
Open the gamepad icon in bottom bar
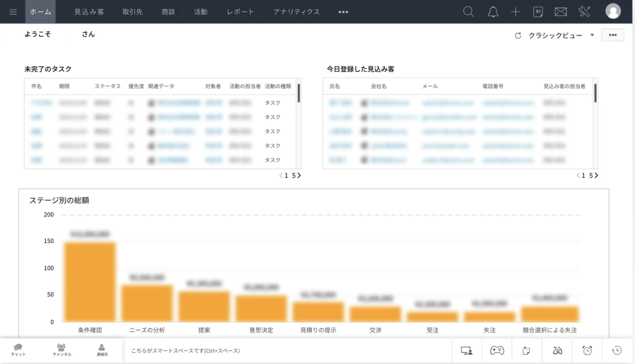497,350
